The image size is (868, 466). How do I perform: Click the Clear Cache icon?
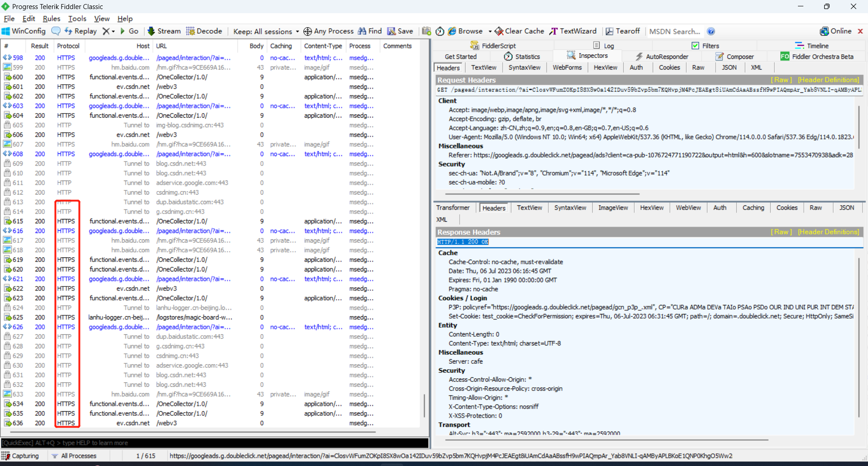(499, 31)
